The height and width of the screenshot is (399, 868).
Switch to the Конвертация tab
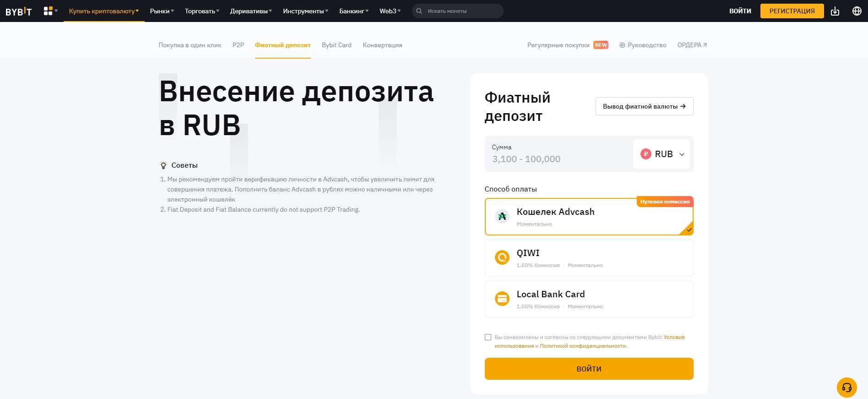pos(382,45)
